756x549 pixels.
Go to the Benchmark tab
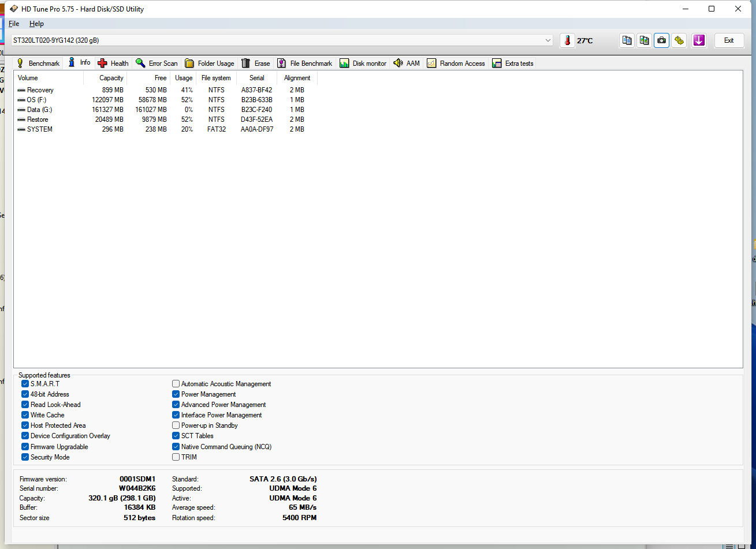(x=38, y=64)
